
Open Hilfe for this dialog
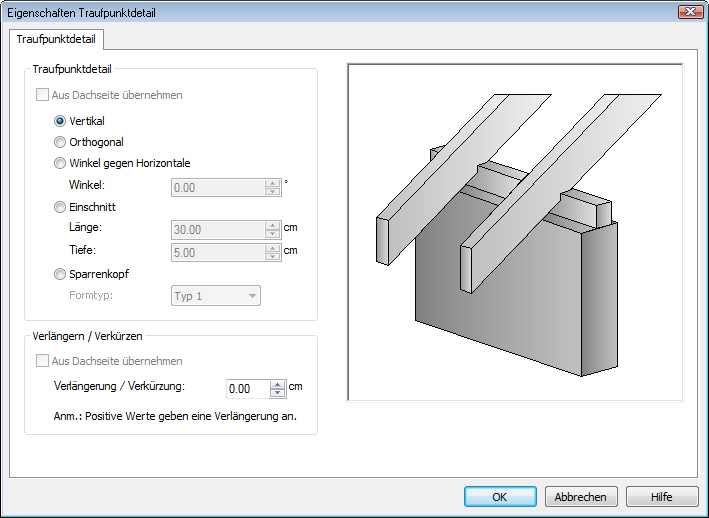[x=662, y=497]
